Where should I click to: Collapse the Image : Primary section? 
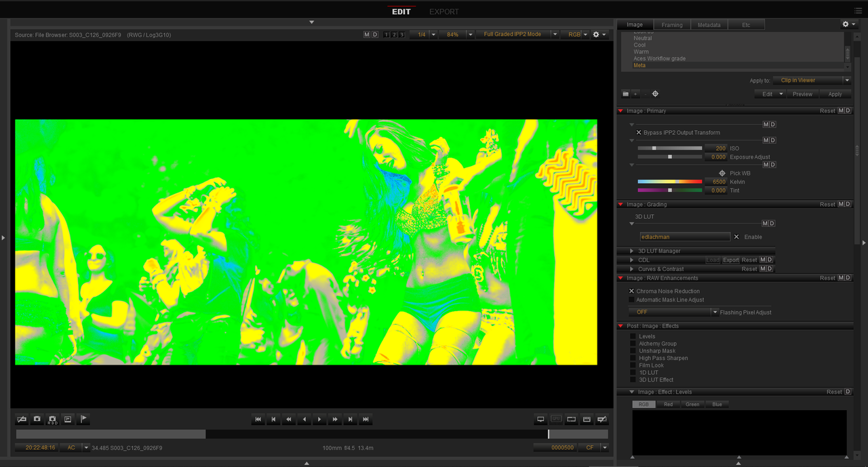coord(620,111)
